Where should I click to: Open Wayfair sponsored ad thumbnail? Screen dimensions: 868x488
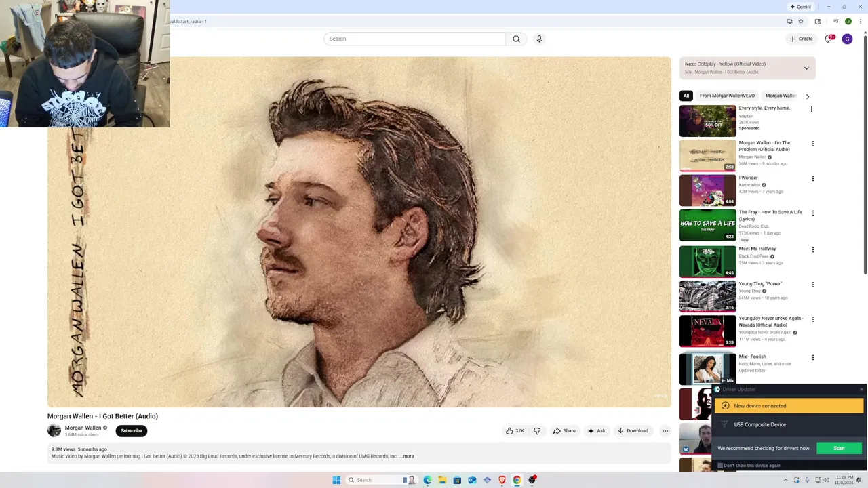point(708,121)
